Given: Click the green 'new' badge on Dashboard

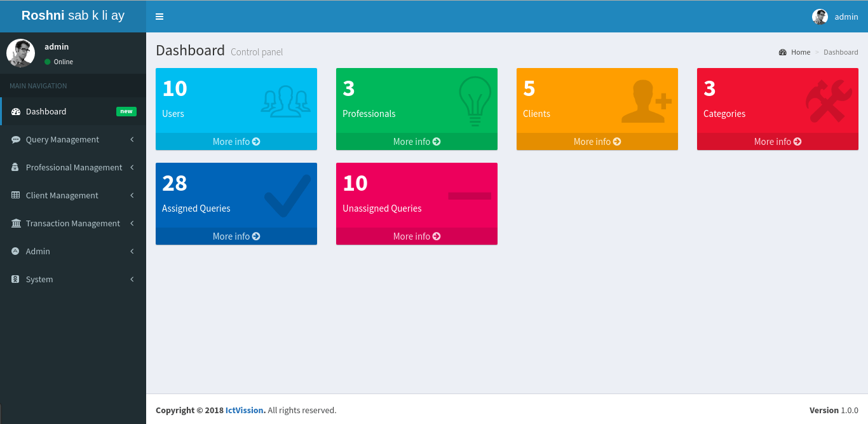Looking at the screenshot, I should coord(126,111).
